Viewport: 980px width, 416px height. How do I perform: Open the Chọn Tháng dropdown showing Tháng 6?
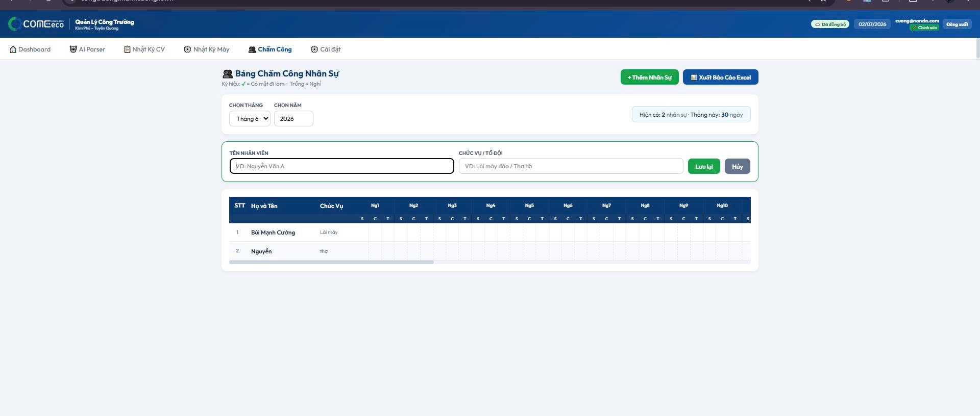pyautogui.click(x=250, y=119)
